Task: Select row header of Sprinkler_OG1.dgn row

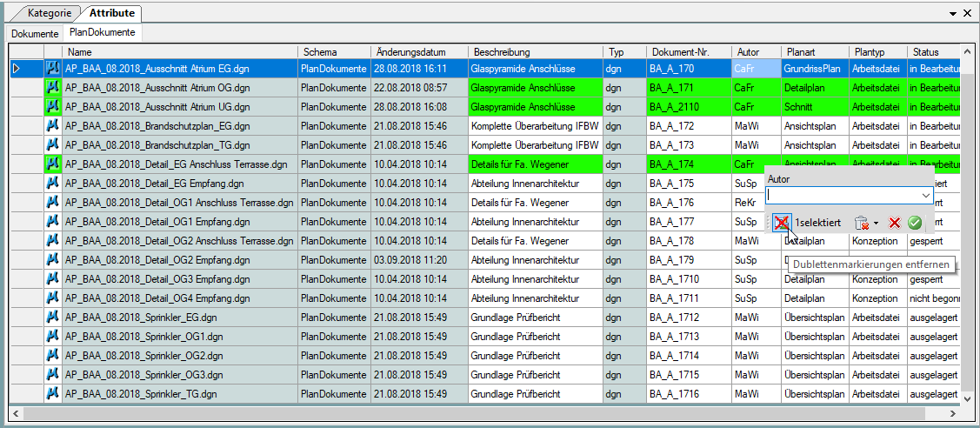Action: point(26,337)
